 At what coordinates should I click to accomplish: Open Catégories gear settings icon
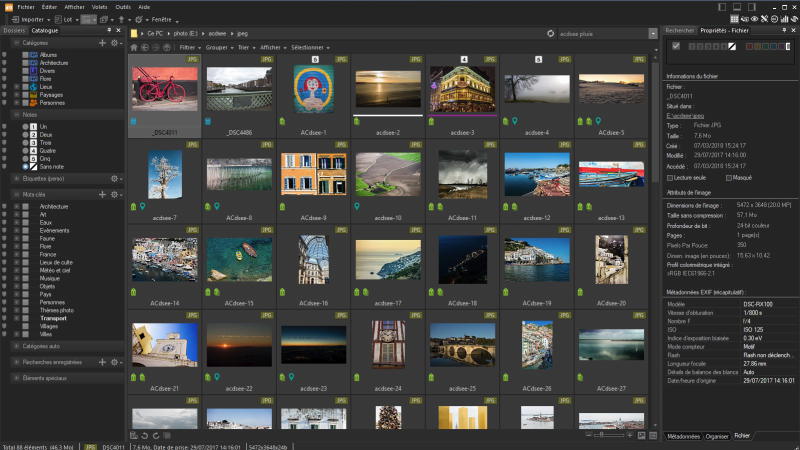[x=114, y=43]
